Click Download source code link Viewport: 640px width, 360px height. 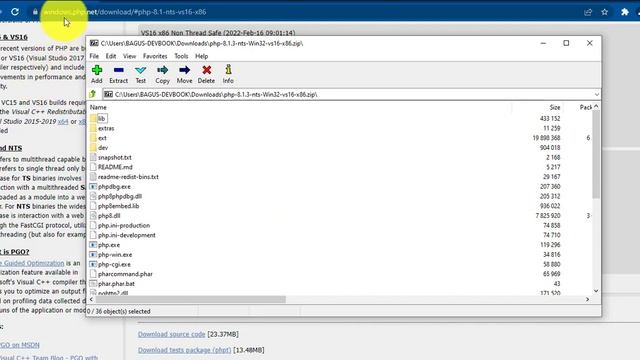(171, 334)
